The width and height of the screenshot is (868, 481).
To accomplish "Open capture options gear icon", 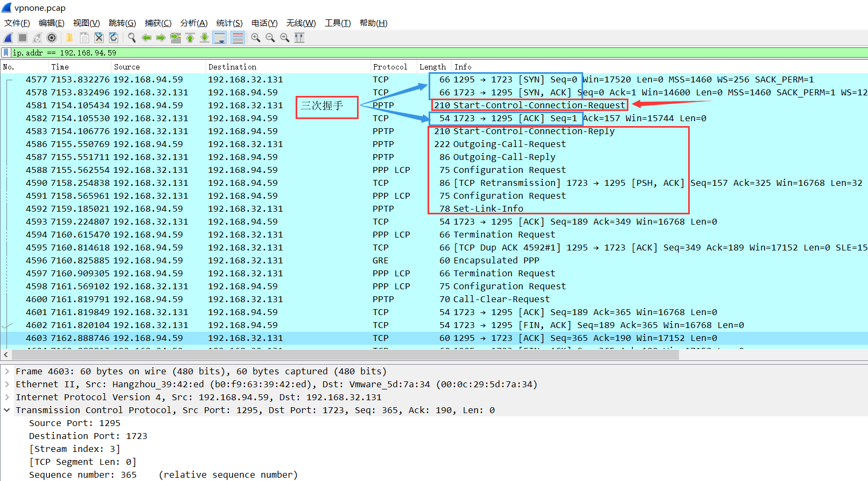I will click(x=52, y=38).
